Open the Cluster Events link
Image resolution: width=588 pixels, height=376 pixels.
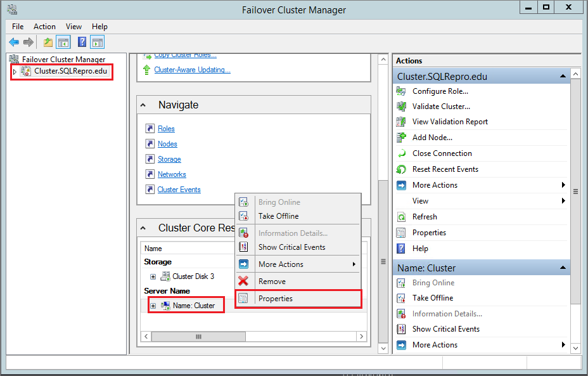point(179,190)
